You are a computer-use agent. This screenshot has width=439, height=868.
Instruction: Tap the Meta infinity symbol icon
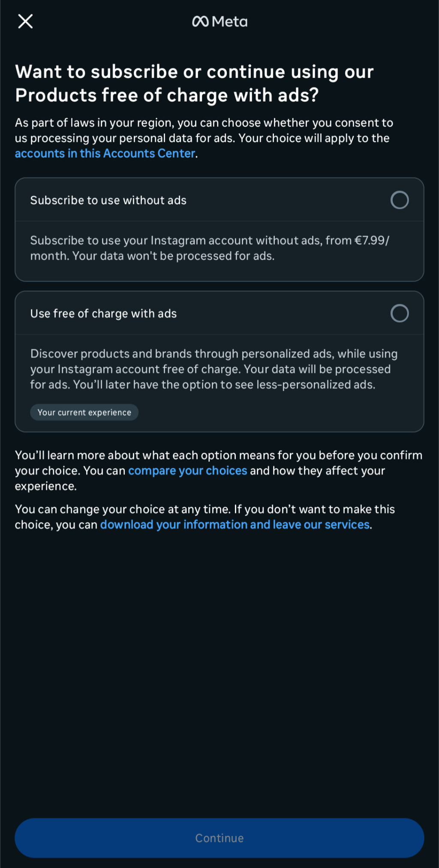pyautogui.click(x=200, y=21)
